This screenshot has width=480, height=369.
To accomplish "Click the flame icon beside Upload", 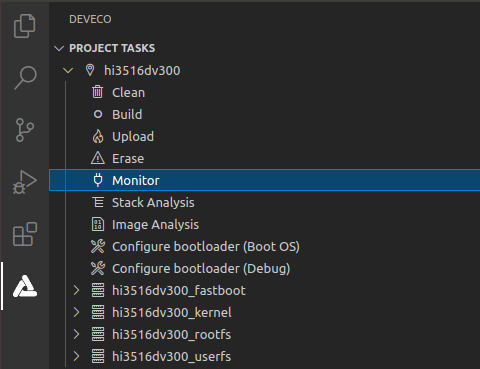I will point(98,136).
